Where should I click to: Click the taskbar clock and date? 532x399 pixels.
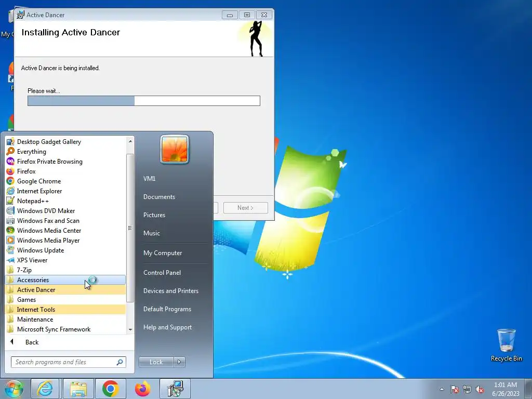[506, 389]
